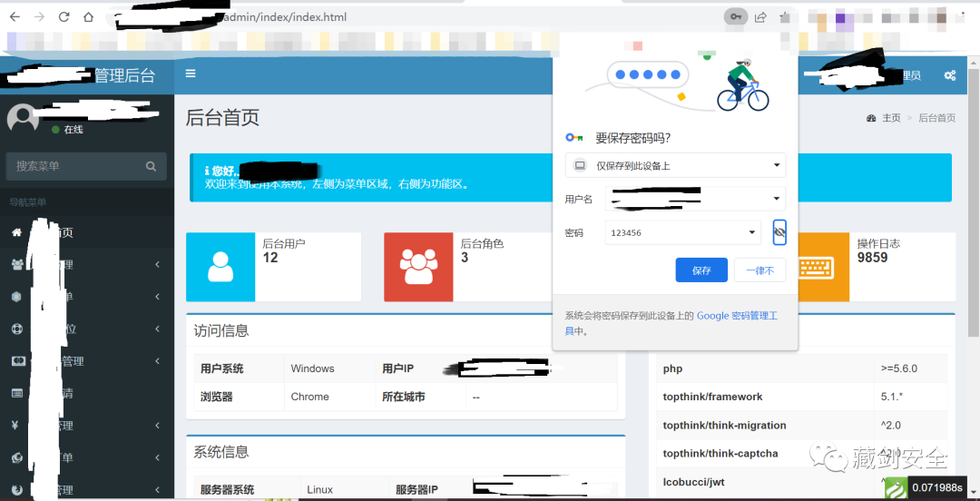Open username dropdown arrow
The height and width of the screenshot is (501, 980).
[x=776, y=199]
